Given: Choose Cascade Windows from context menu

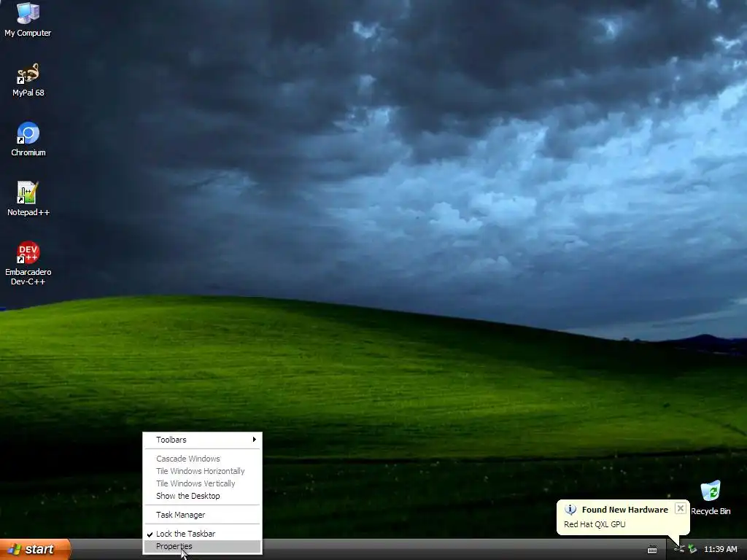Looking at the screenshot, I should pyautogui.click(x=203, y=459).
